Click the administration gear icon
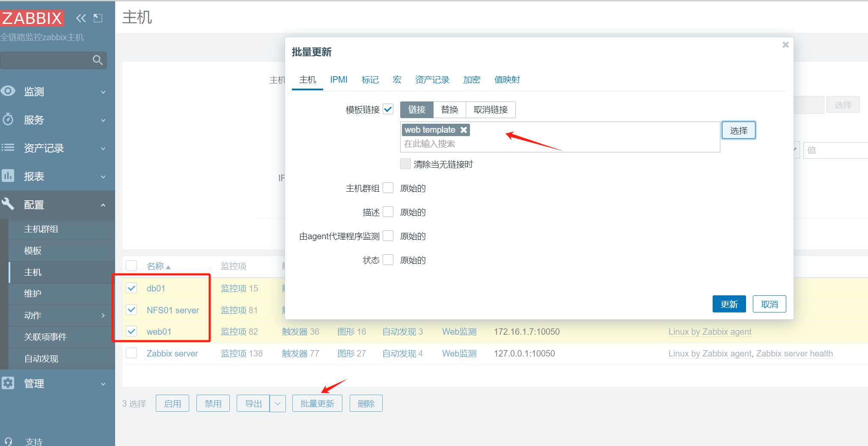The image size is (868, 446). [x=8, y=383]
